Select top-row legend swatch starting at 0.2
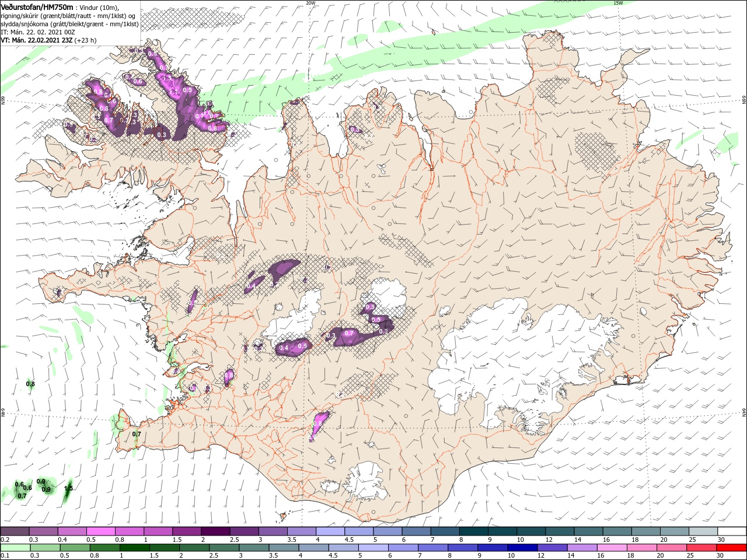This screenshot has width=747, height=560. pos(15,531)
